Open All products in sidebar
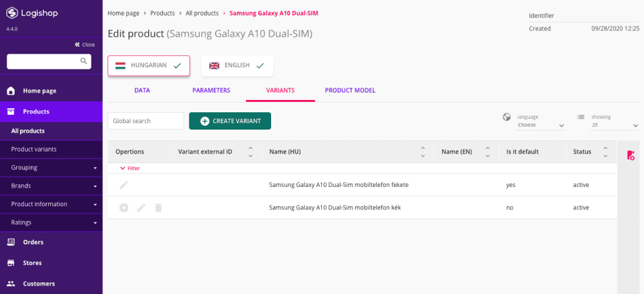The height and width of the screenshot is (294, 644). click(52, 131)
